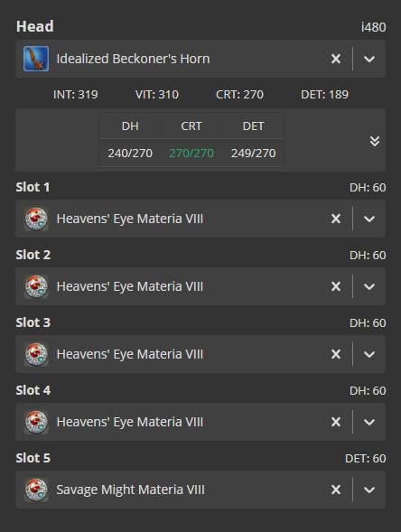Open the Slot 1 materia dropdown
401x532 pixels.
[369, 219]
